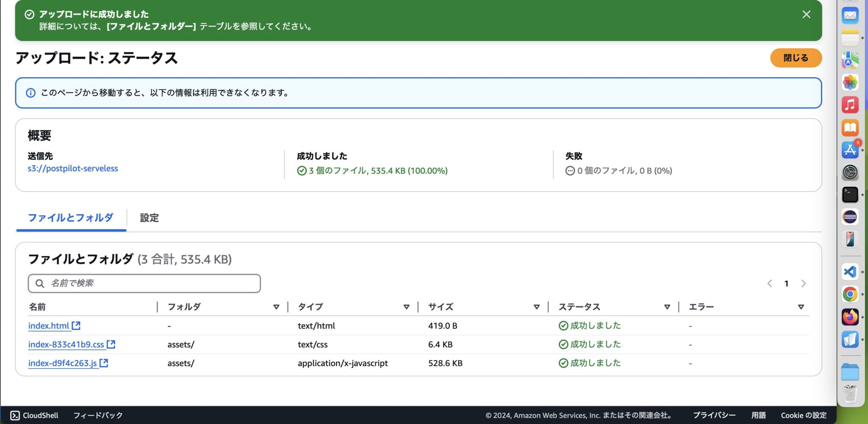Image resolution: width=868 pixels, height=424 pixels.
Task: Open index-d9f4c263.js via its external link icon
Action: [104, 363]
